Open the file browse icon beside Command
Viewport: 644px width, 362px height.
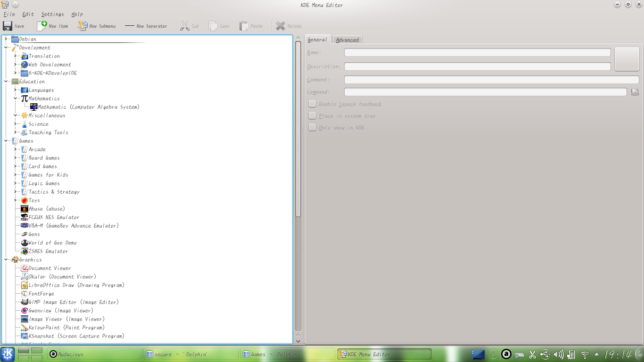[x=635, y=92]
